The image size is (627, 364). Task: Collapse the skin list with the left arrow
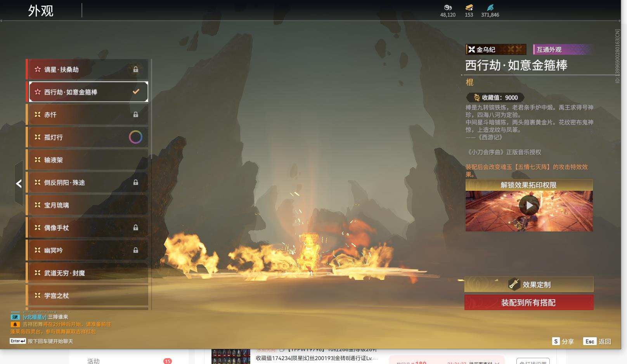pos(19,183)
